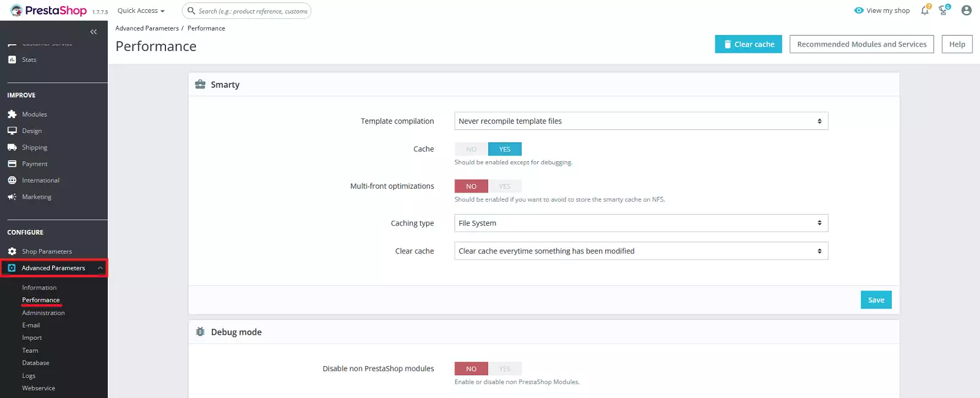
Task: Open the Template compilation dropdown
Action: coord(641,121)
